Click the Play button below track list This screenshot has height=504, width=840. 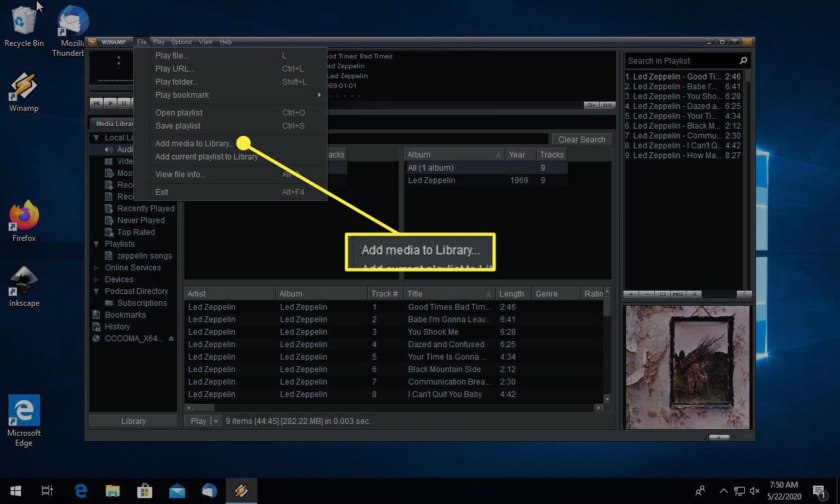(198, 421)
